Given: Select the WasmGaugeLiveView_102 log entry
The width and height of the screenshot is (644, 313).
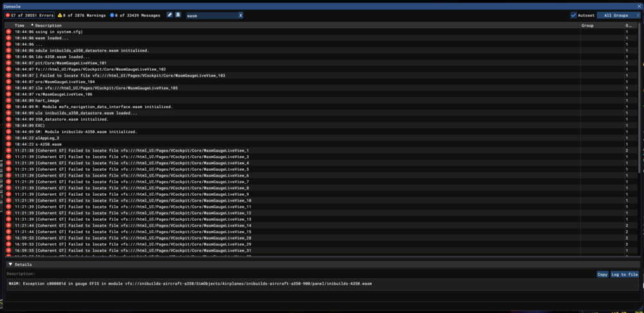Looking at the screenshot, I should 320,70.
